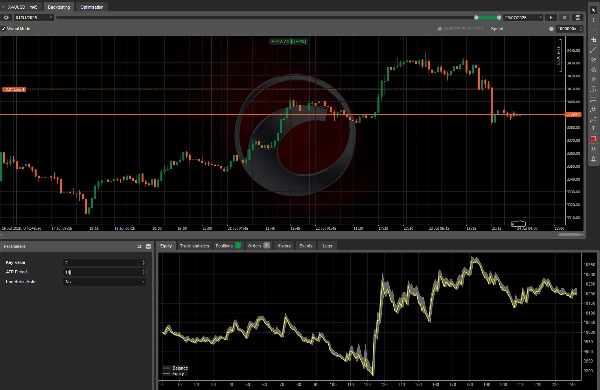600x390 pixels.
Task: Click the Equity legend entry in equity chart
Action: pyautogui.click(x=174, y=374)
